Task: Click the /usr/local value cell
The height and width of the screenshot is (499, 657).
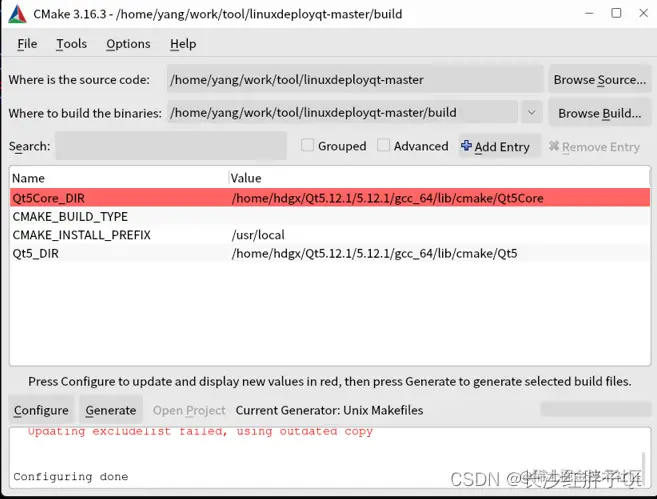Action: pyautogui.click(x=258, y=235)
